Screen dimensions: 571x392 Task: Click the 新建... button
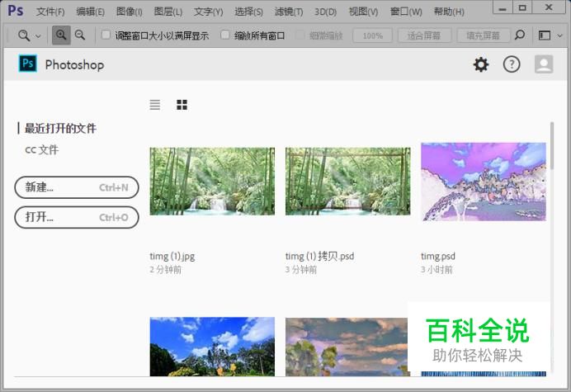click(x=77, y=187)
